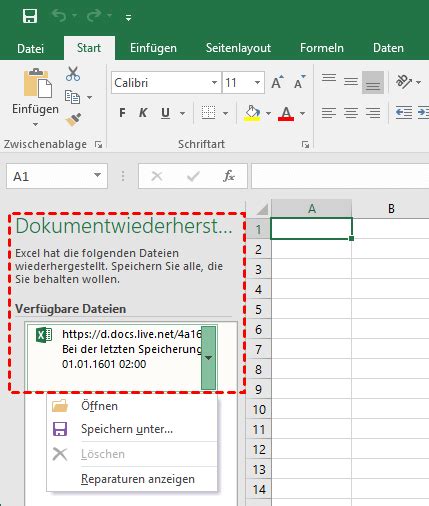This screenshot has height=506, width=429.
Task: Click the Bottom Align icon
Action: coord(373,82)
